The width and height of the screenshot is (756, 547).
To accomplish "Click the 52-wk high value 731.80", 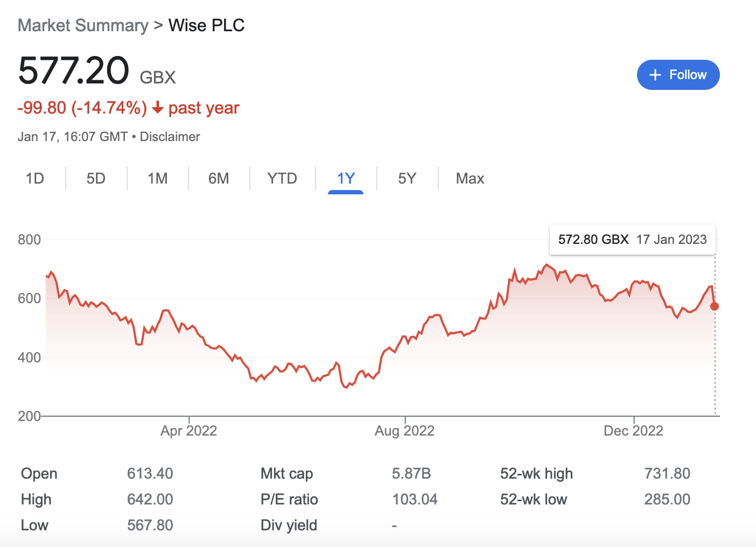I will pyautogui.click(x=667, y=473).
